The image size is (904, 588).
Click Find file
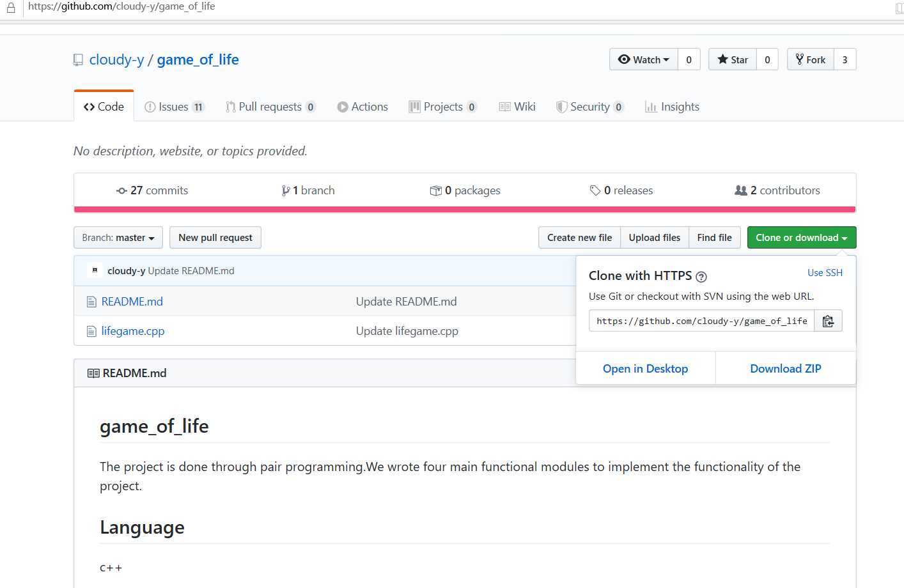(715, 238)
